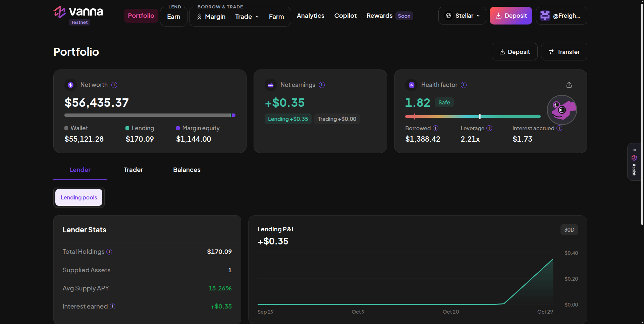Click the Soon badge next to Rewards
Screen dimensions: 644x324
tap(404, 16)
